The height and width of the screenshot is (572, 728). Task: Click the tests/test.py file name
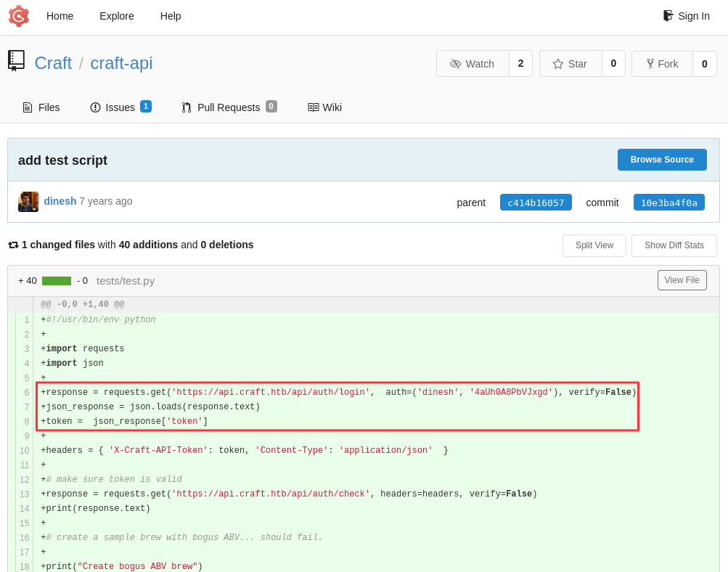coord(126,281)
